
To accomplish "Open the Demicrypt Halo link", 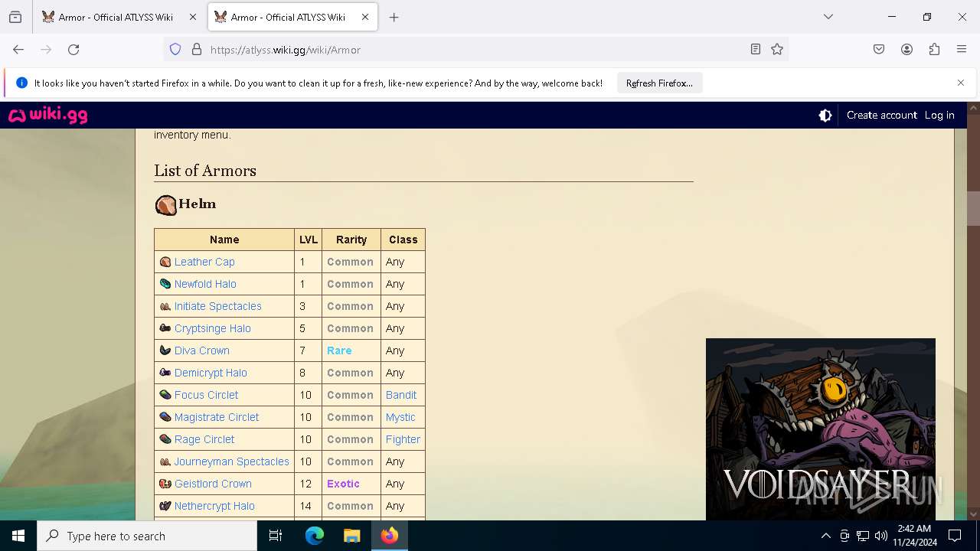I will click(211, 373).
